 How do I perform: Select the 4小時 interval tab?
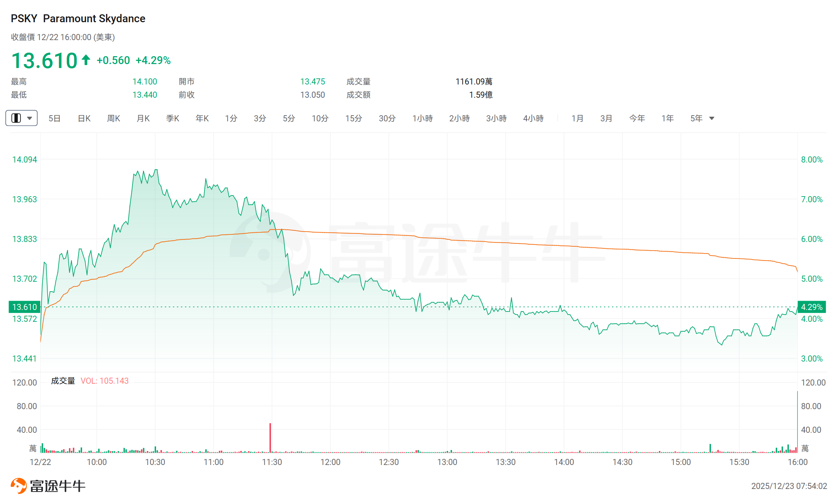534,118
